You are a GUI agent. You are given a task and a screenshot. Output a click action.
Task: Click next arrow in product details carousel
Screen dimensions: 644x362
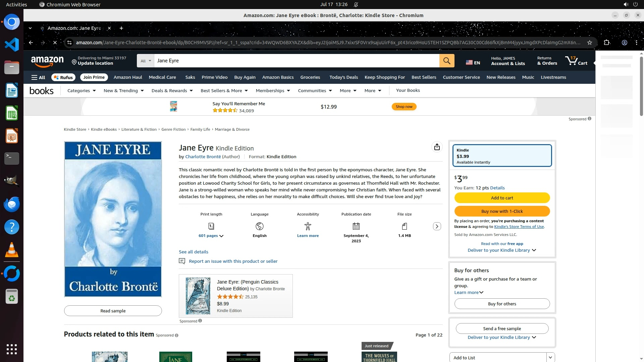click(x=437, y=227)
